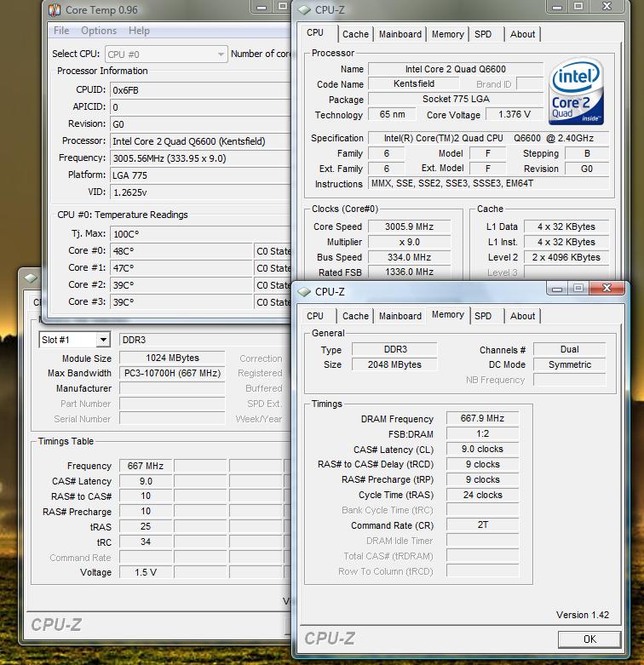
Task: Click the Package value Socket 775 LGA
Action: tap(456, 100)
